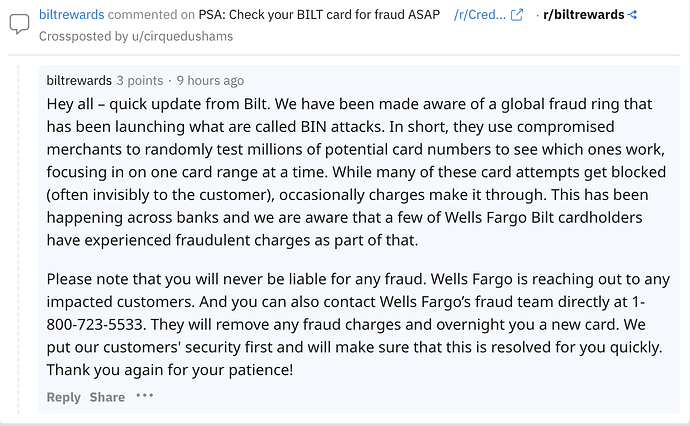Click the paragraph starting Hey all – quick update
Screen dimensions: 690x426
tap(356, 172)
